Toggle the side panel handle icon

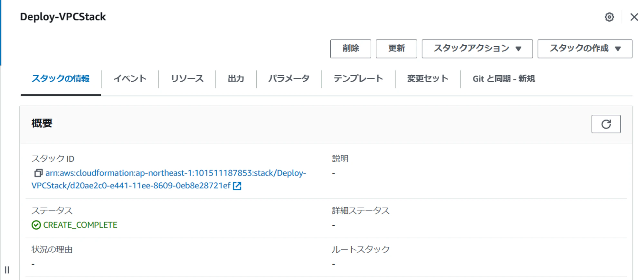pos(7,270)
